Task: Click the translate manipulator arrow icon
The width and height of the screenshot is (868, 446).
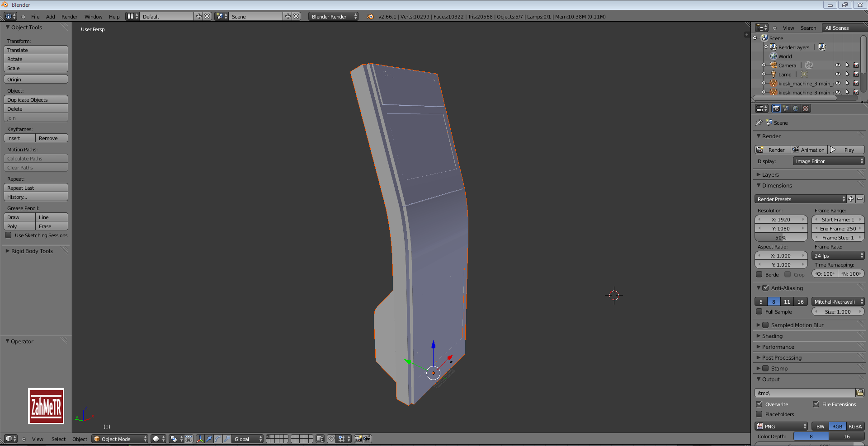Action: click(x=209, y=439)
